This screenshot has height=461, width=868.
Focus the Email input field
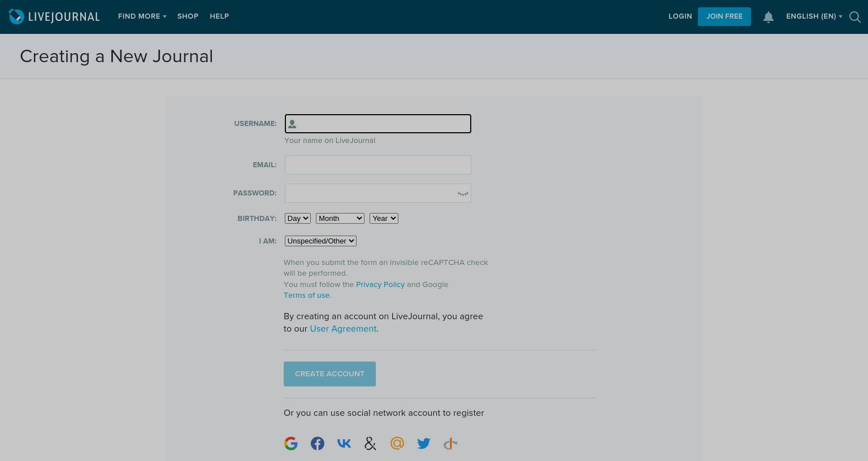(x=378, y=165)
